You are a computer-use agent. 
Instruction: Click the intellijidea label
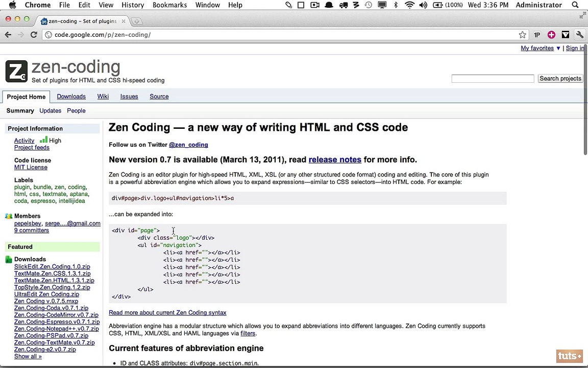click(71, 201)
